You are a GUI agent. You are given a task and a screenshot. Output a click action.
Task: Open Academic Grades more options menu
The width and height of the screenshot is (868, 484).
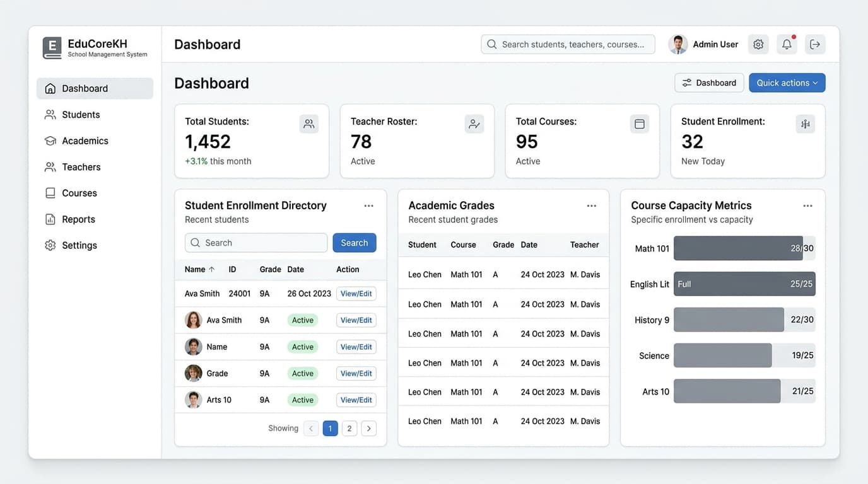[592, 205]
